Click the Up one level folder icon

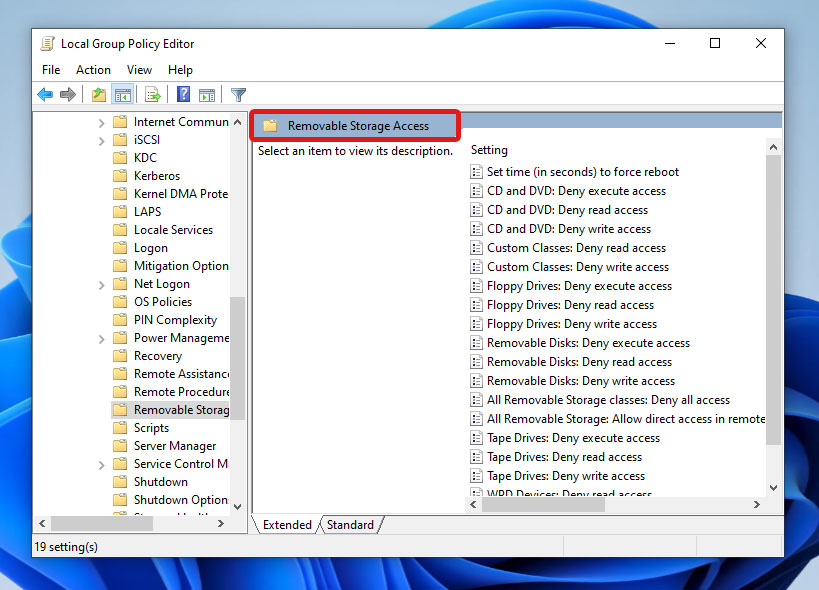click(97, 94)
